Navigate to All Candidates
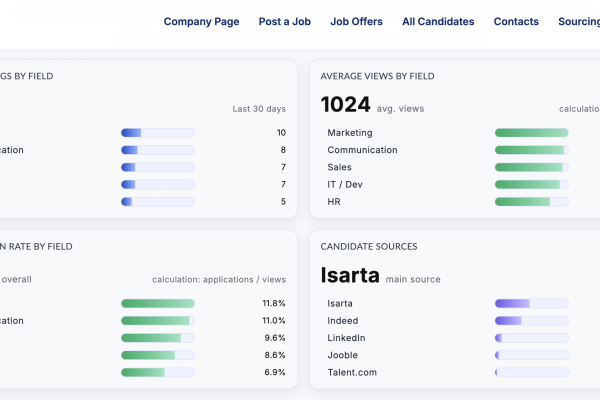 pyautogui.click(x=438, y=21)
